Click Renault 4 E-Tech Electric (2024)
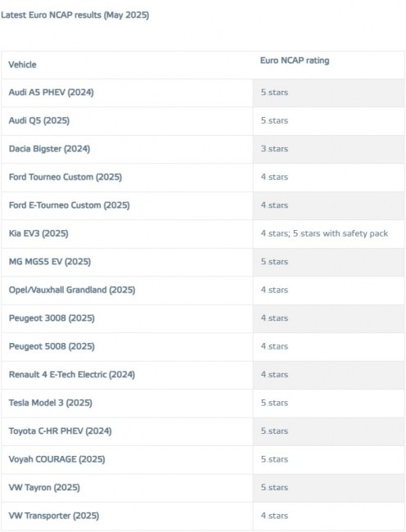Image resolution: width=406 pixels, height=532 pixels. [72, 375]
